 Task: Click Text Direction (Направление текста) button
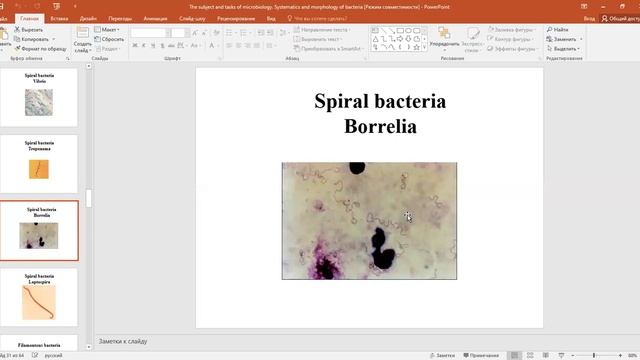pyautogui.click(x=322, y=29)
